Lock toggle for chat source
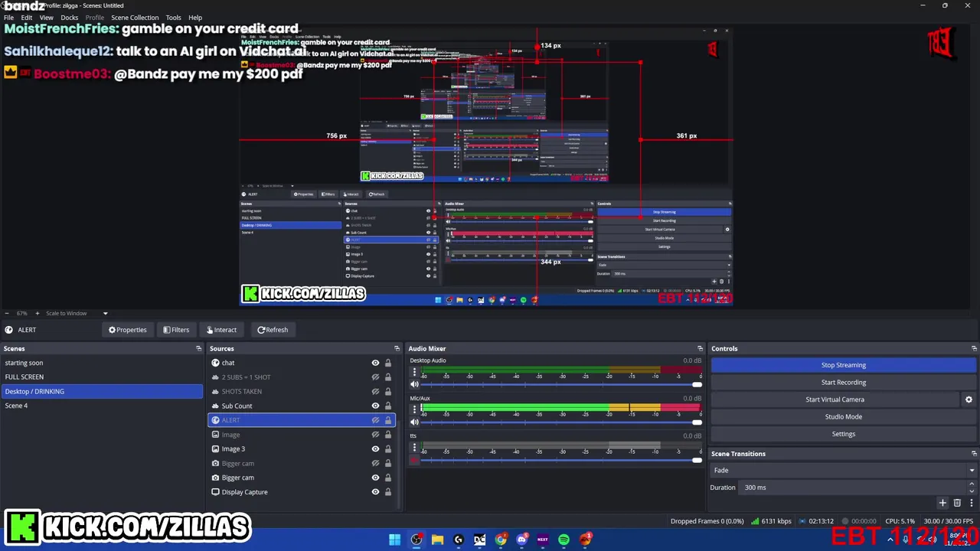The image size is (980, 551). click(387, 363)
